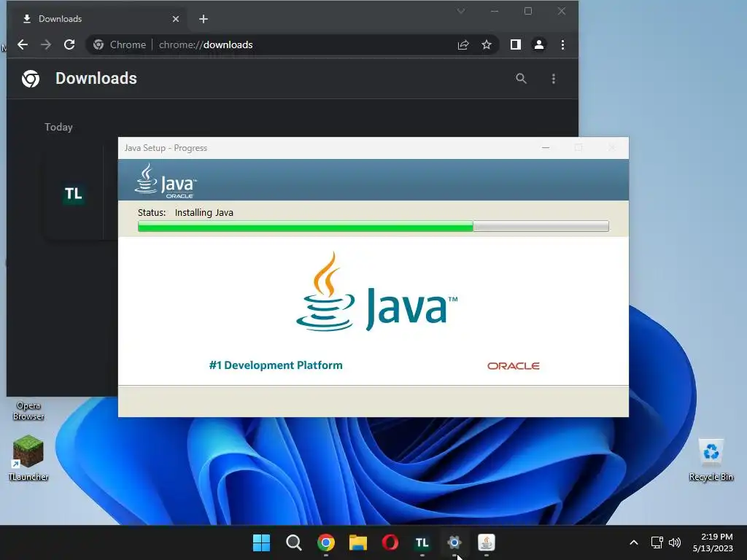Open the Chrome profile avatar button
This screenshot has width=747, height=560.
pyautogui.click(x=539, y=44)
